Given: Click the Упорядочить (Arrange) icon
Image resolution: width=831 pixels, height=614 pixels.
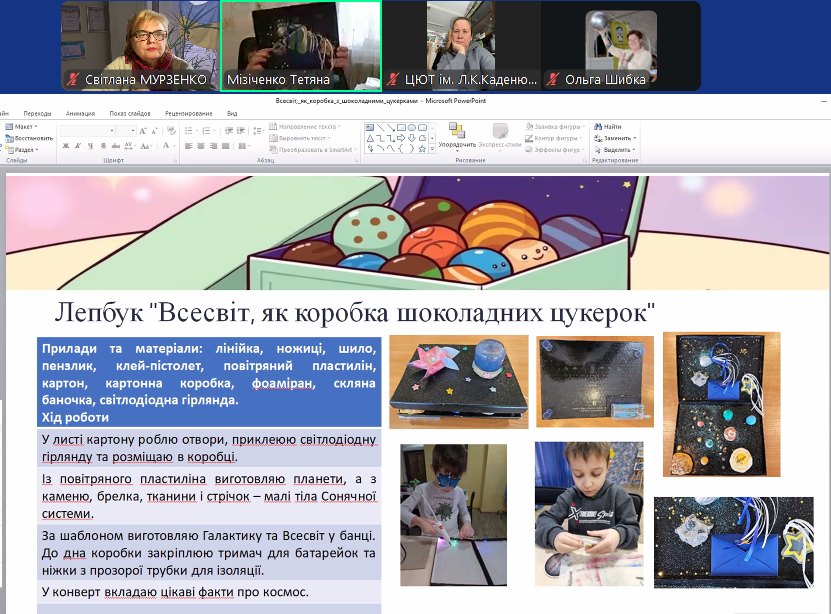Looking at the screenshot, I should pos(456,132).
